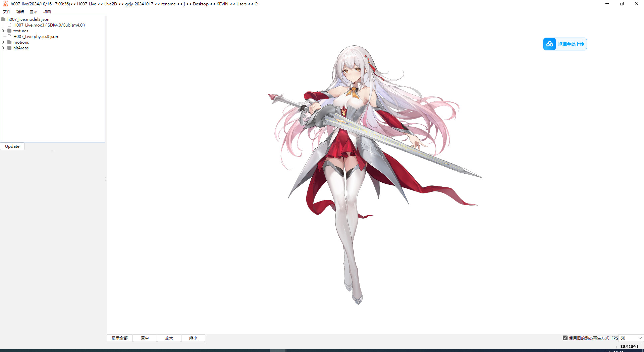Image resolution: width=644 pixels, height=352 pixels.
Task: Open the 编辑 menu
Action: tap(20, 11)
